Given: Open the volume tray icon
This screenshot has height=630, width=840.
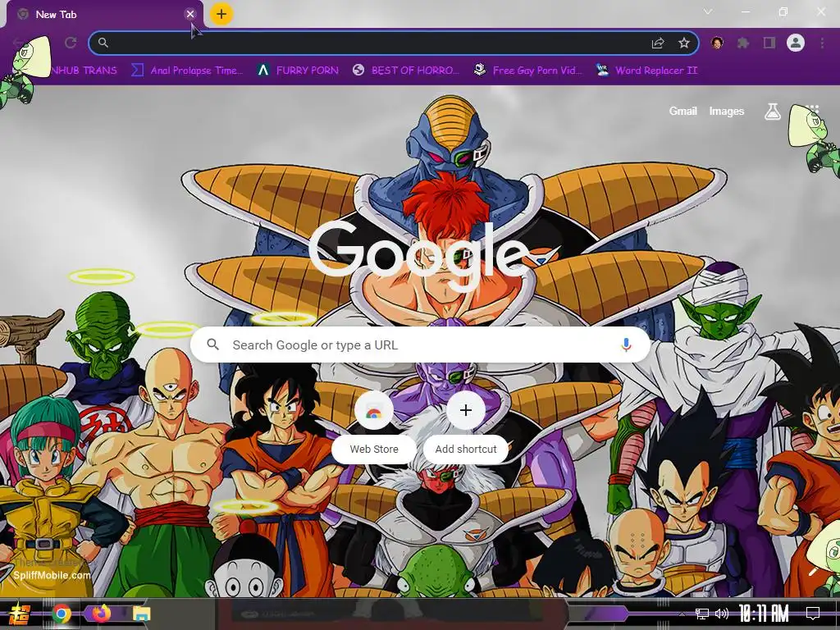Looking at the screenshot, I should 722,614.
